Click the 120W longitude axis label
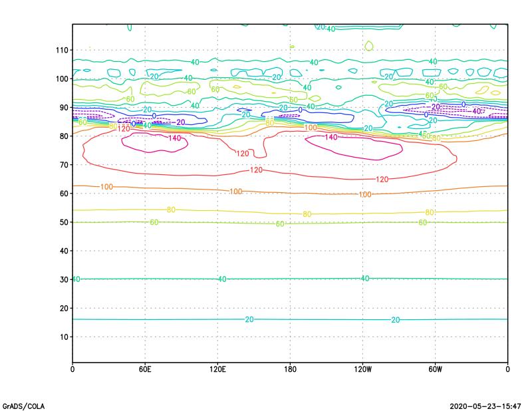This screenshot has height=411, width=532. point(362,368)
